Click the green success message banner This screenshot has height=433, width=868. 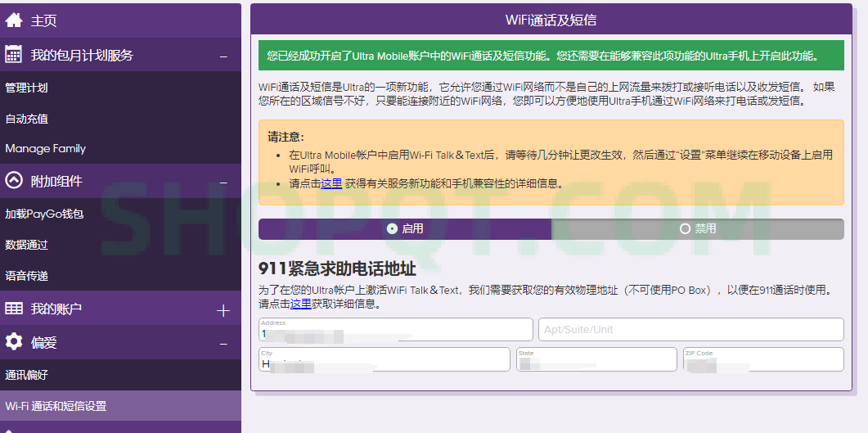click(551, 56)
